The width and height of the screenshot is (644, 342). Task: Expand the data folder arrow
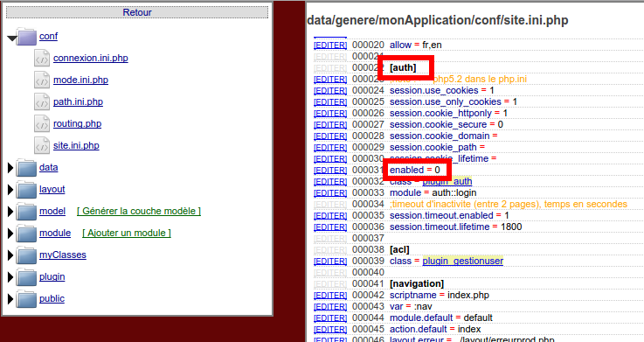tap(10, 168)
